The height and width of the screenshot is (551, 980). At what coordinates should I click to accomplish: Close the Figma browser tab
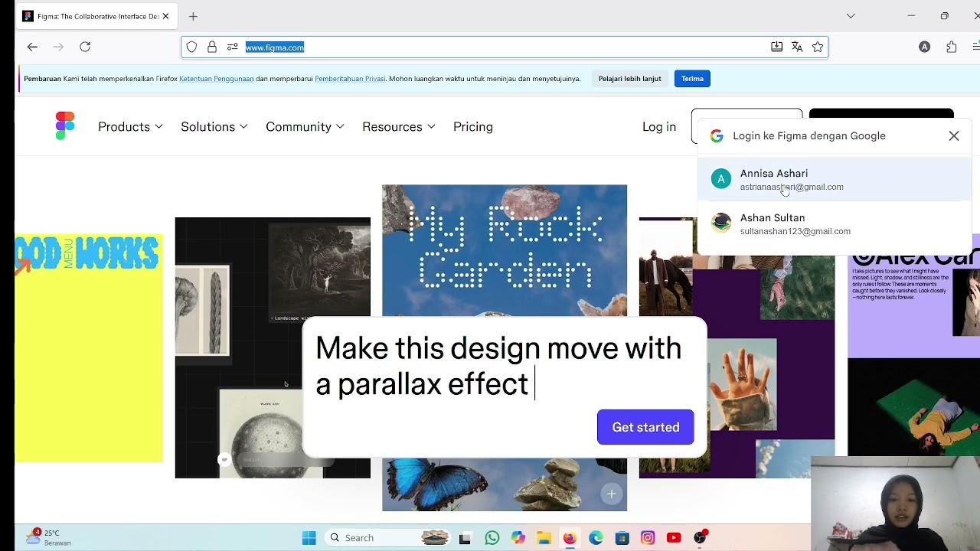point(165,16)
